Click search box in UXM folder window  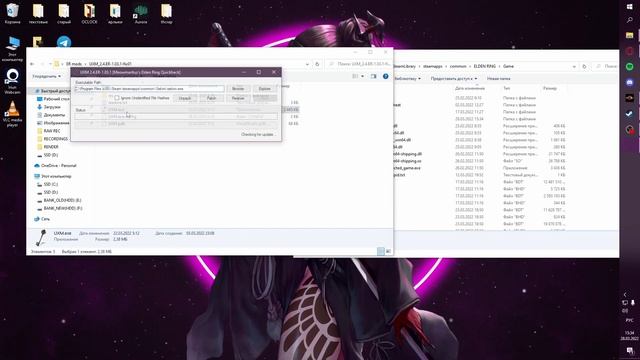point(358,64)
